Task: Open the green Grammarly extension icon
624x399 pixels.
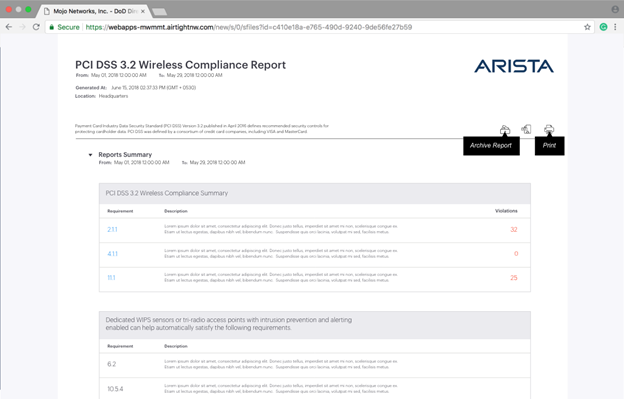Action: pos(603,27)
